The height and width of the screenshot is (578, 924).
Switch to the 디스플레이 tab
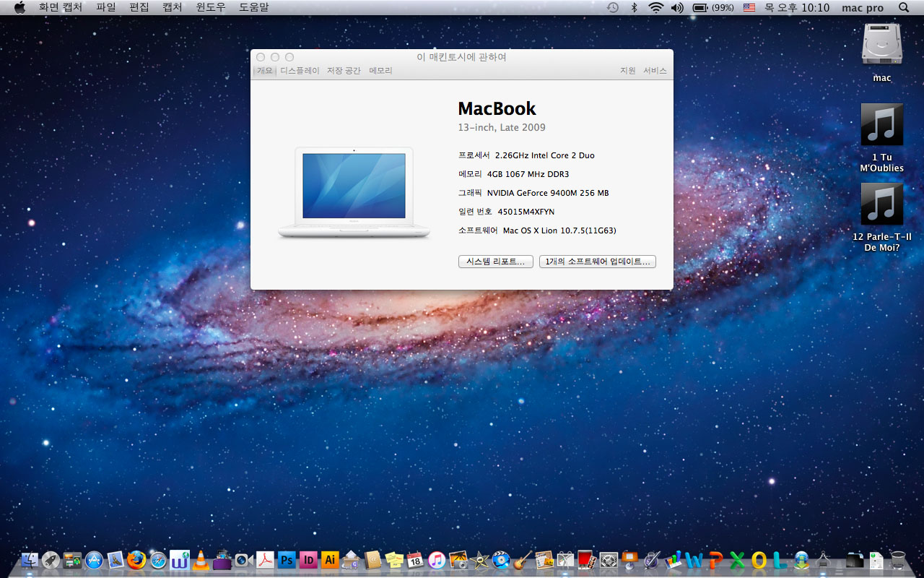point(300,71)
